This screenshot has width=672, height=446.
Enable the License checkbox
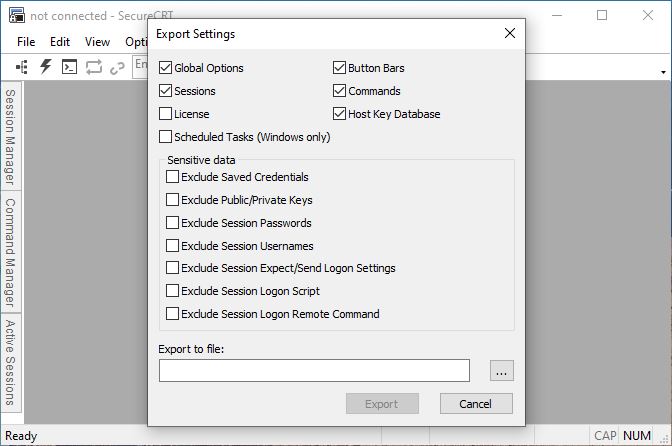[x=165, y=114]
